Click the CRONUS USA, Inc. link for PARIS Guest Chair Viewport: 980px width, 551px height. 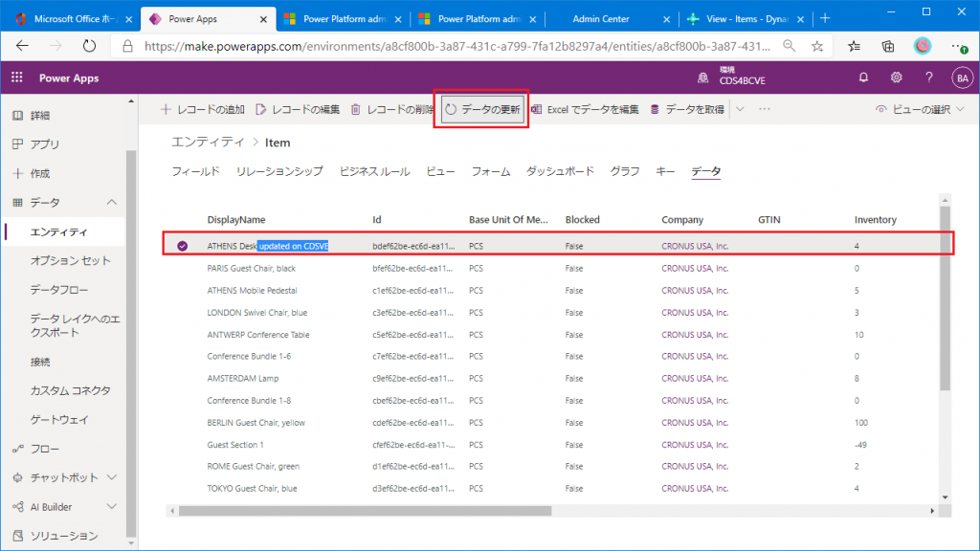coord(695,269)
